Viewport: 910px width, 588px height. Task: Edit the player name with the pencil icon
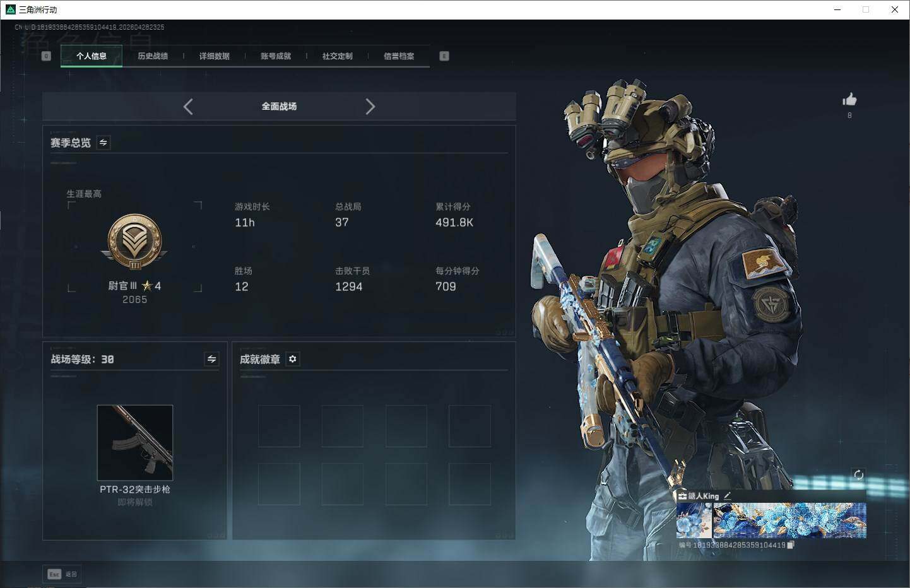[728, 496]
